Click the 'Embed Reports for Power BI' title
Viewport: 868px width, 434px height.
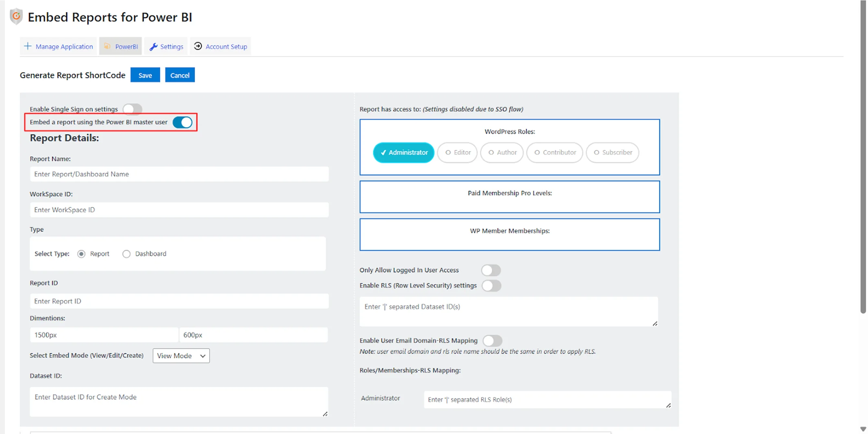pos(110,17)
